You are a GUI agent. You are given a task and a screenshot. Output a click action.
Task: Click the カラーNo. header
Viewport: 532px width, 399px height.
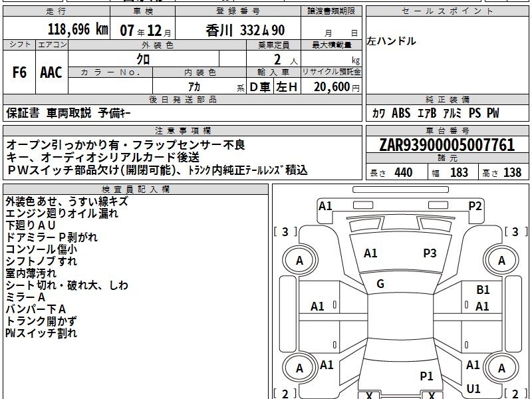click(110, 72)
